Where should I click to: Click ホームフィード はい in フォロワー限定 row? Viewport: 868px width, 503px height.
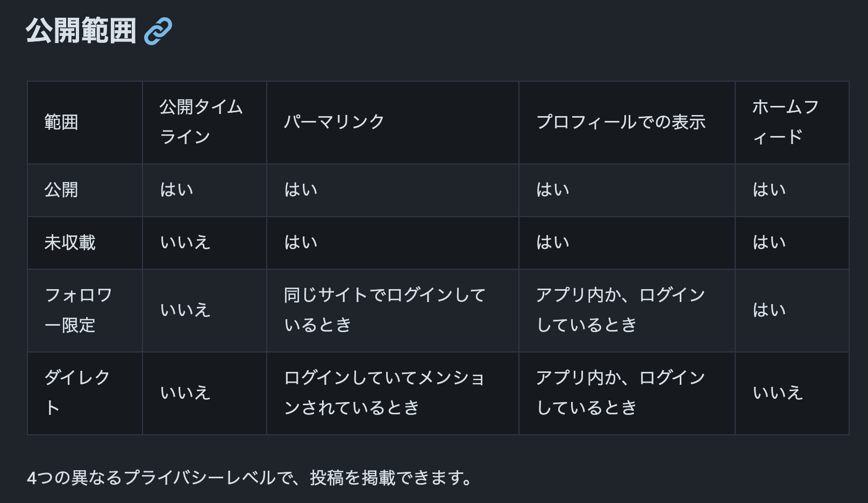click(769, 311)
